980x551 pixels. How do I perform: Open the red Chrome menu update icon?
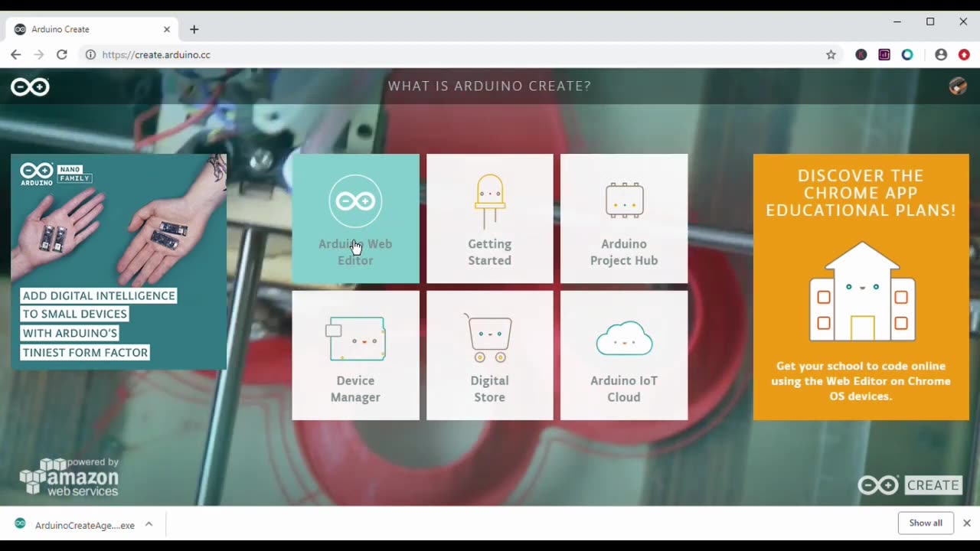964,54
